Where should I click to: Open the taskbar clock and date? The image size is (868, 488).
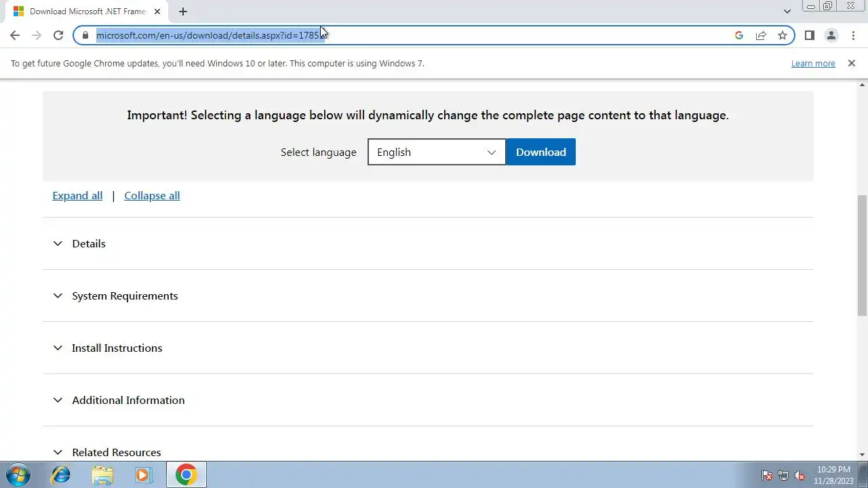[x=833, y=474]
